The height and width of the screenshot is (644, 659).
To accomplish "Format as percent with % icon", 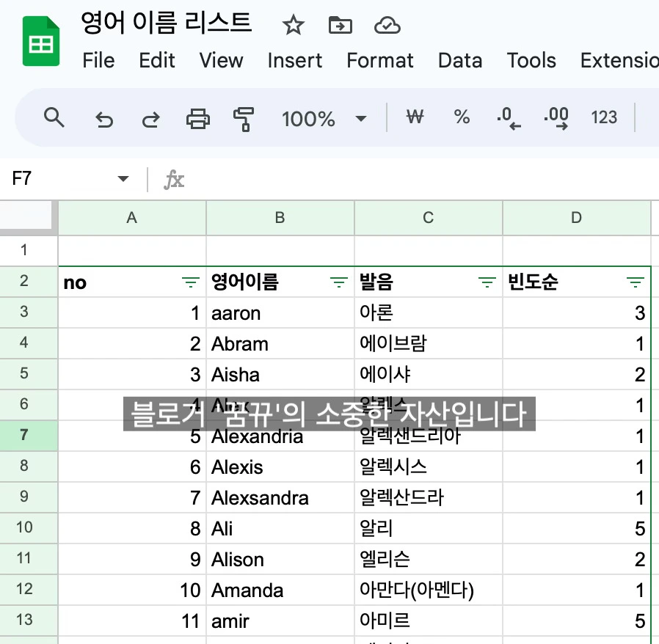I will [462, 117].
